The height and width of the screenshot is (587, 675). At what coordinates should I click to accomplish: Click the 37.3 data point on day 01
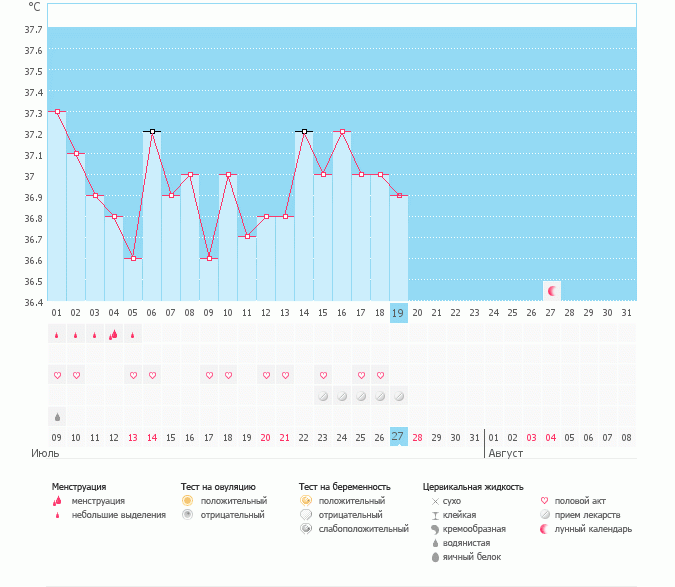57,112
